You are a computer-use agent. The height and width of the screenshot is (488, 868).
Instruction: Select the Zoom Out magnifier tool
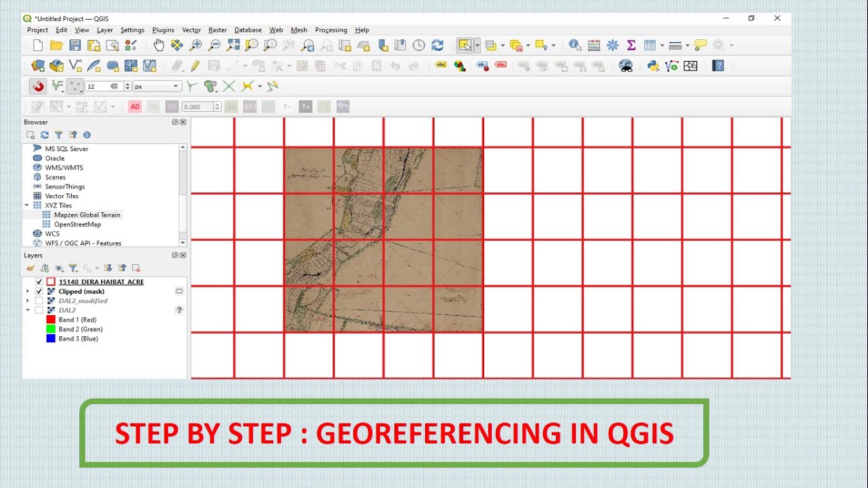[x=214, y=45]
